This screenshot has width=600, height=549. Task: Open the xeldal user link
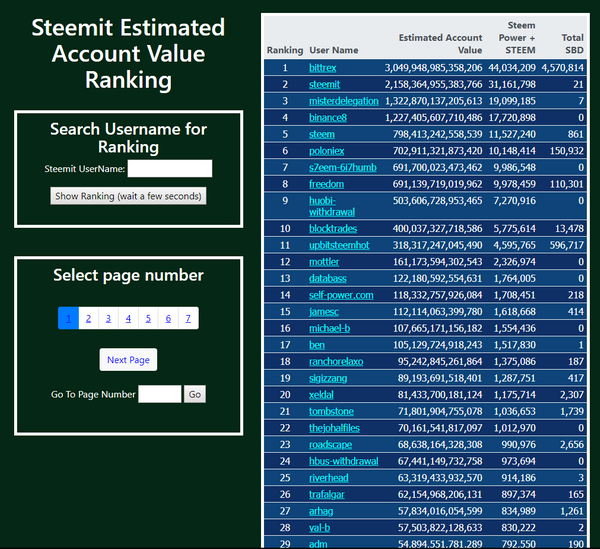tap(321, 395)
